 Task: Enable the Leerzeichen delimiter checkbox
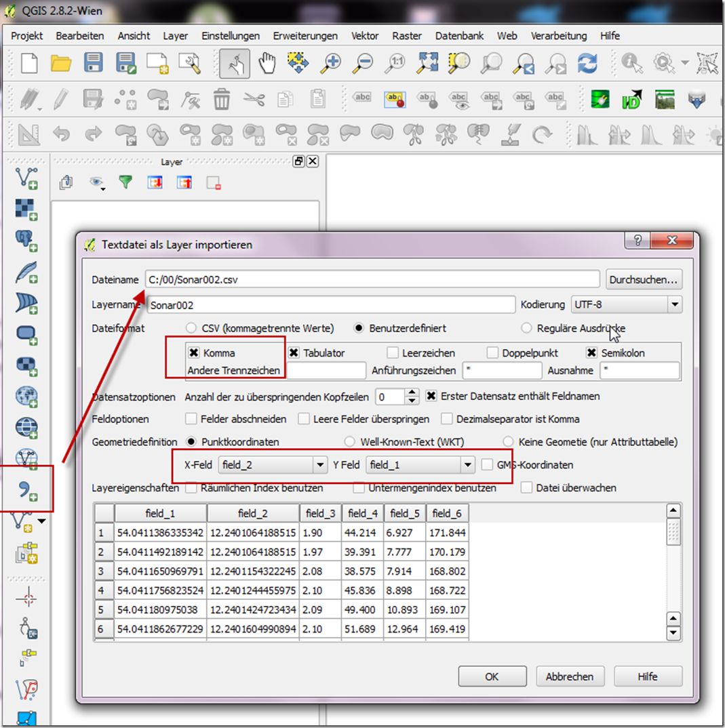(393, 353)
